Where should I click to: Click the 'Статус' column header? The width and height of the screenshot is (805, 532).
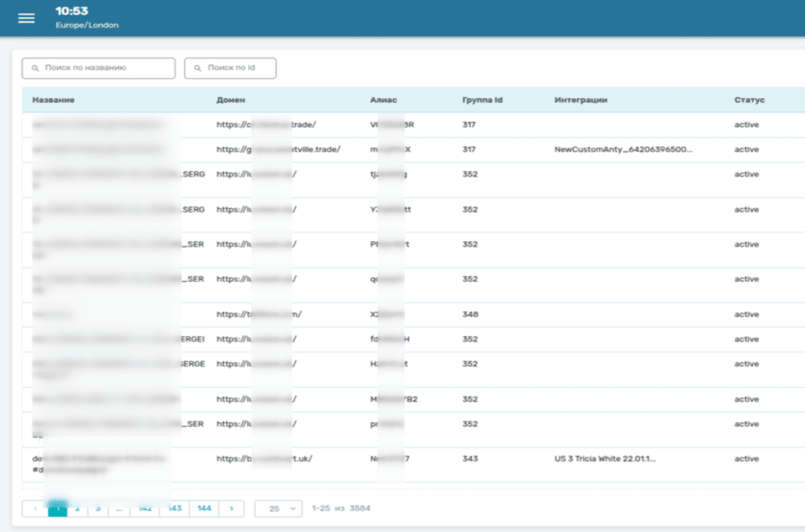click(x=749, y=100)
